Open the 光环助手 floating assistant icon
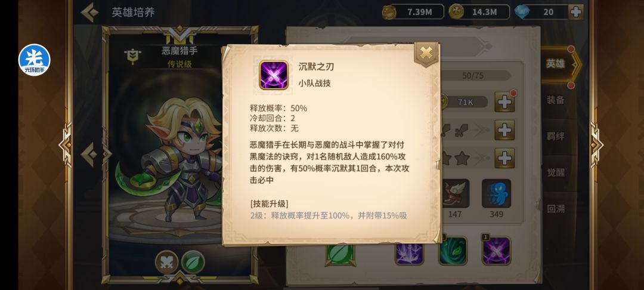 click(34, 60)
